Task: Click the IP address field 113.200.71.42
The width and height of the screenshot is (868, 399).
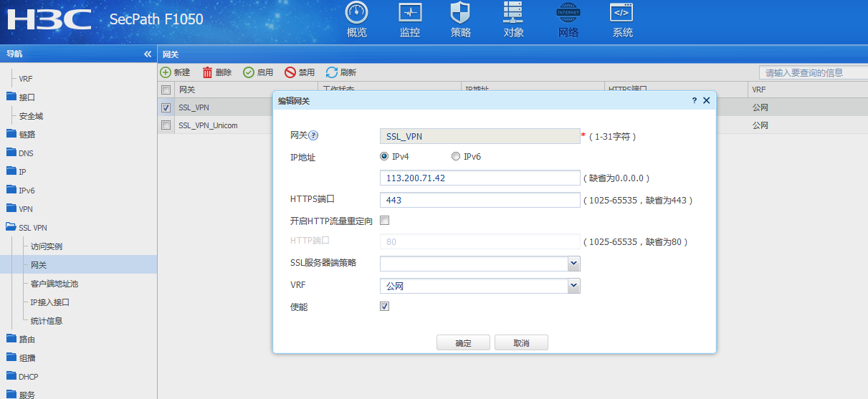Action: point(480,178)
